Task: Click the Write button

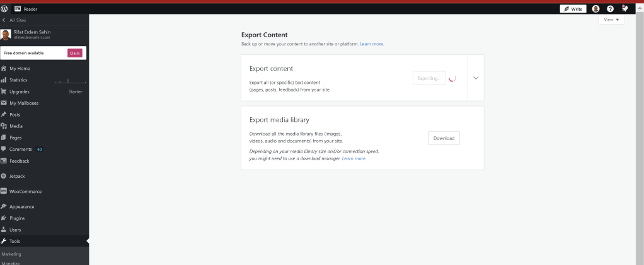Action: [573, 9]
